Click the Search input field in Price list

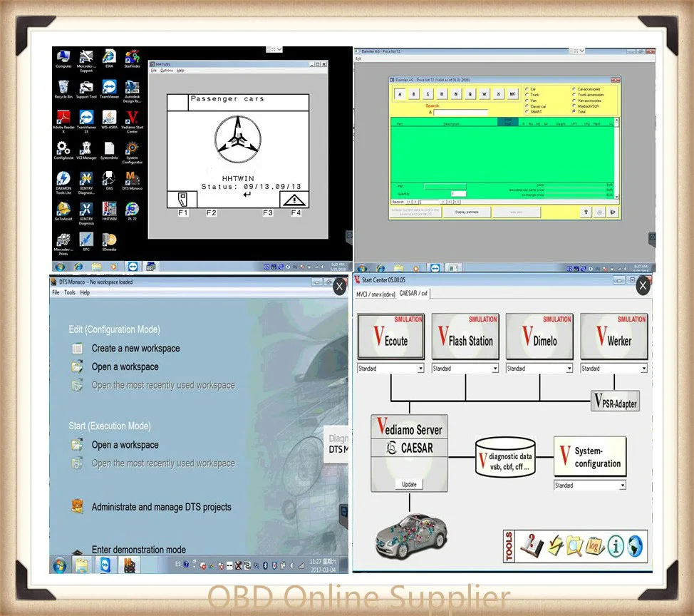point(460,112)
